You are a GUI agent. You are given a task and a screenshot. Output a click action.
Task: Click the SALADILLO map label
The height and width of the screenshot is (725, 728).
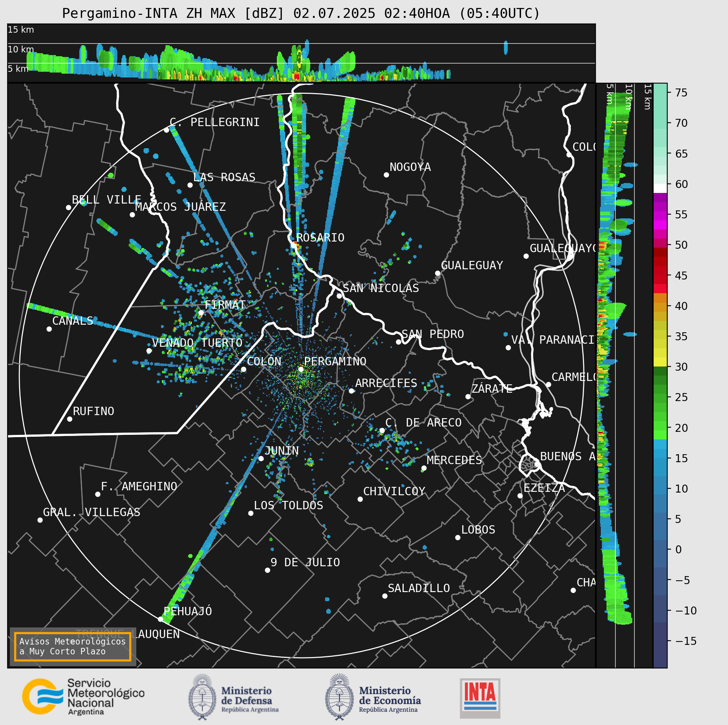click(418, 588)
